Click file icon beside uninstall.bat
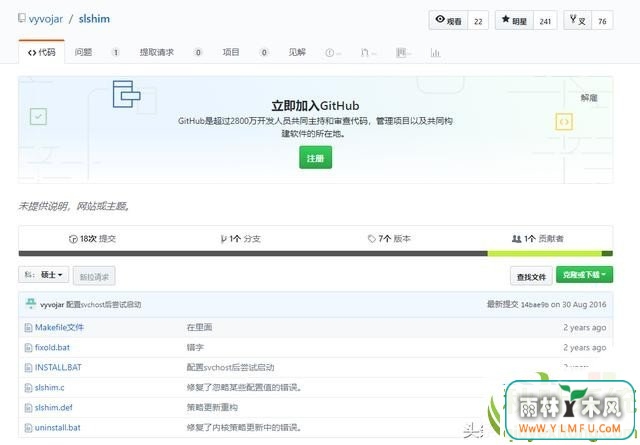The height and width of the screenshot is (445, 640). (x=28, y=427)
